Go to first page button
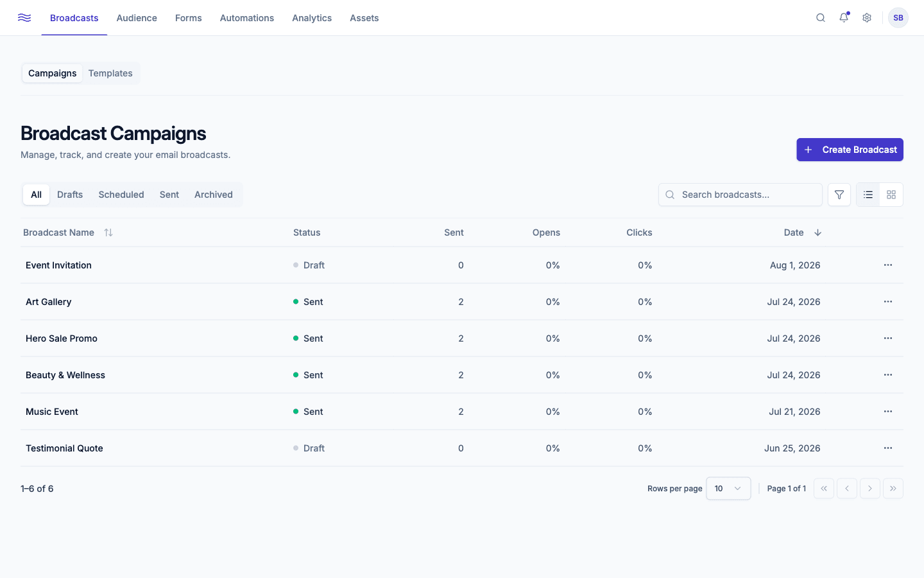 (824, 489)
